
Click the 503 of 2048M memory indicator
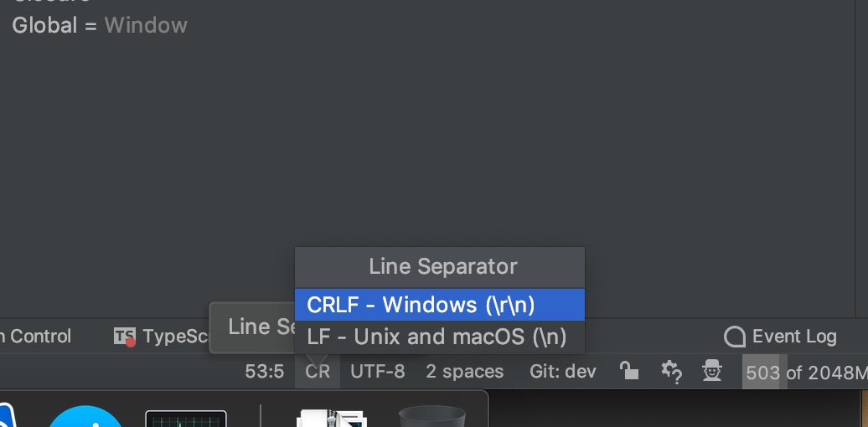804,372
